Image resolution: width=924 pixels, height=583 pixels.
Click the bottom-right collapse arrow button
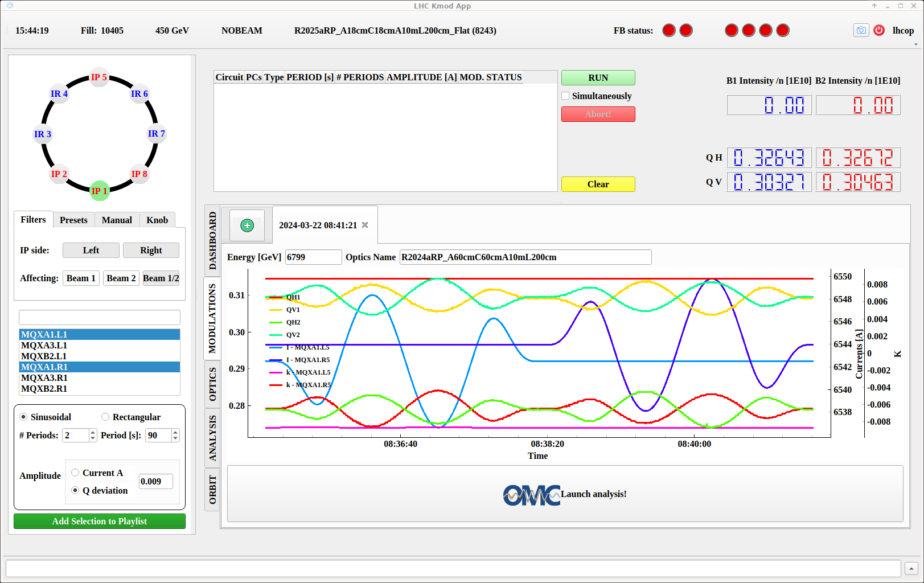911,568
